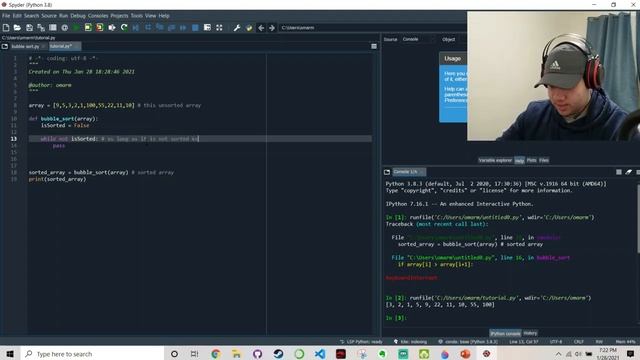The image size is (640, 360).
Task: Start debugging with the debug file icon
Action: click(x=136, y=27)
